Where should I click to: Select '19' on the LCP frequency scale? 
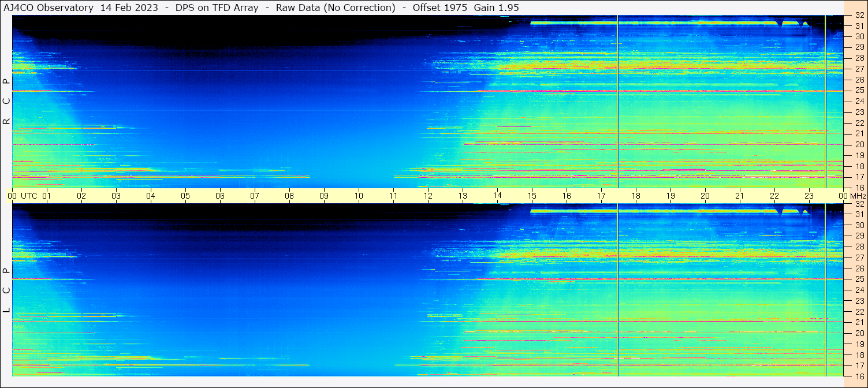(x=859, y=344)
